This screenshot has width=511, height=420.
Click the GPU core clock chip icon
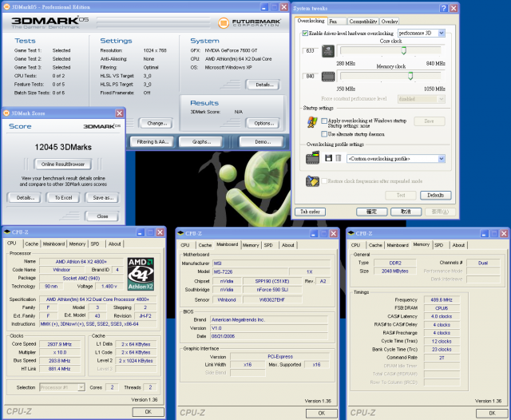[x=328, y=51]
